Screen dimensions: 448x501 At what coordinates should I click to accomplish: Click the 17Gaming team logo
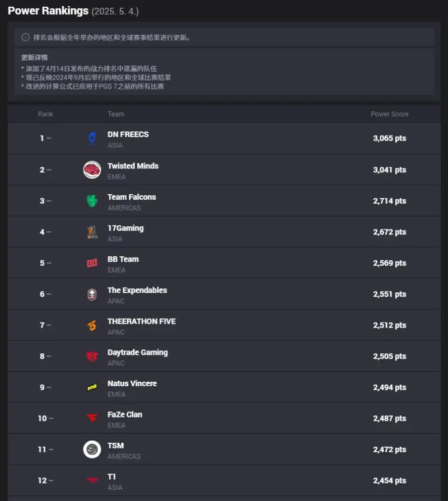coord(92,232)
